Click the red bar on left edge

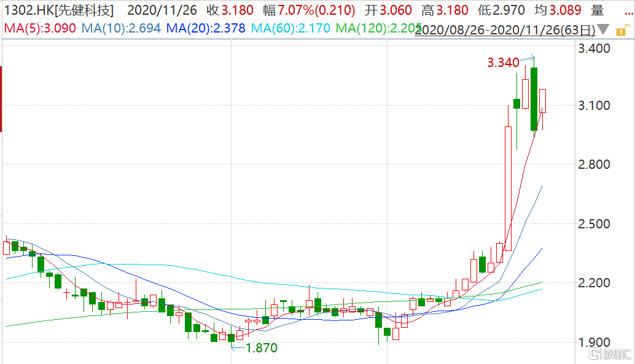[x=1, y=98]
